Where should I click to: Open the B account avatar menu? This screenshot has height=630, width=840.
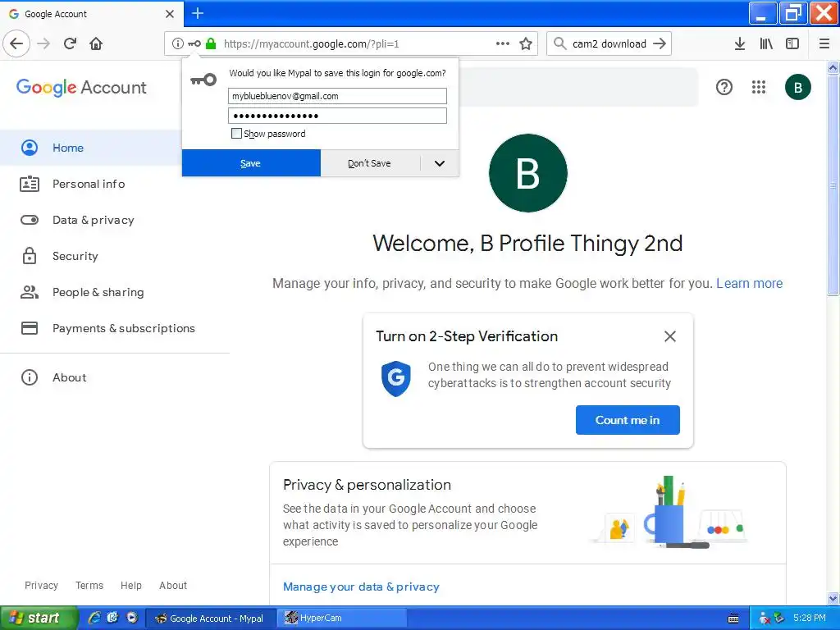pyautogui.click(x=797, y=87)
